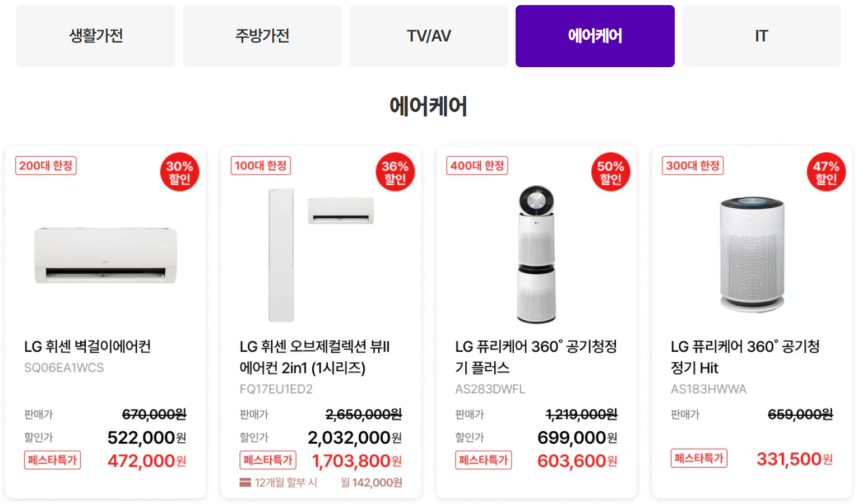The width and height of the screenshot is (858, 504).
Task: Click the AS183HWWA model number link
Action: coord(708,388)
